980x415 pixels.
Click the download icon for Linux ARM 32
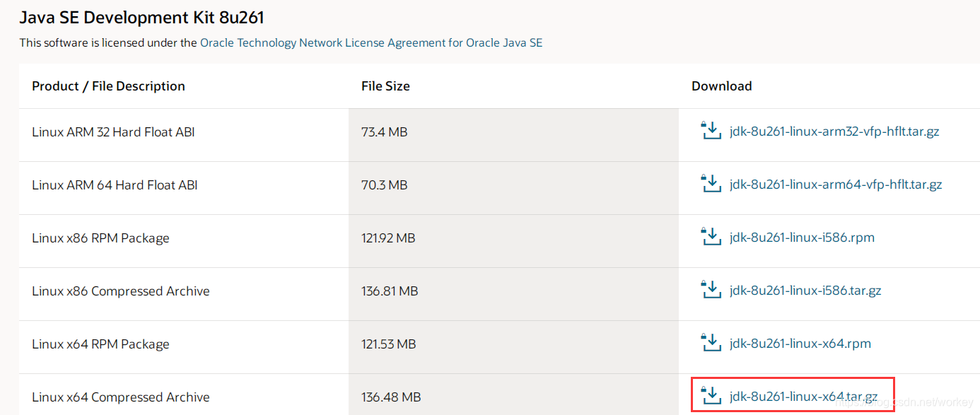(711, 131)
